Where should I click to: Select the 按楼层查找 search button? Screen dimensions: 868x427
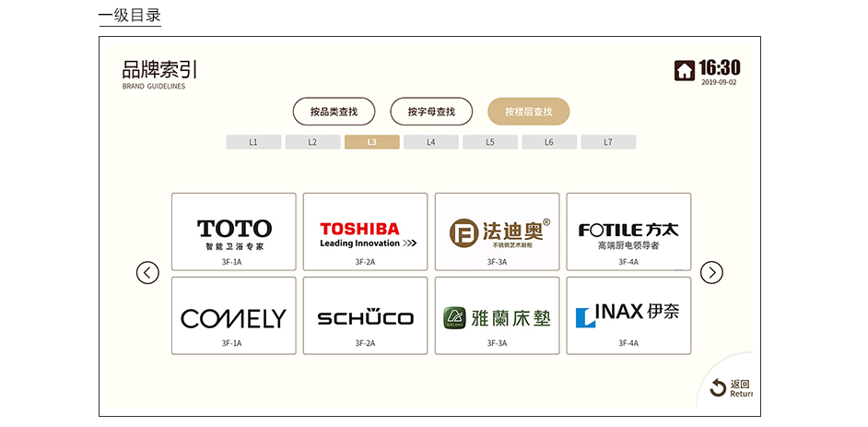click(x=528, y=112)
